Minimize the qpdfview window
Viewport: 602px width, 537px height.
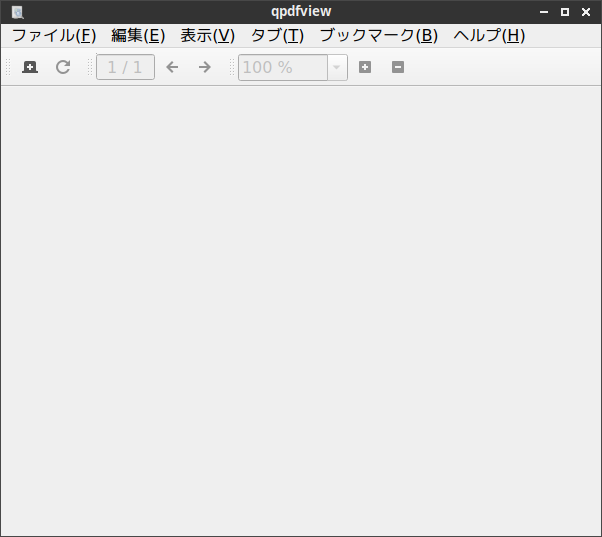click(x=544, y=12)
